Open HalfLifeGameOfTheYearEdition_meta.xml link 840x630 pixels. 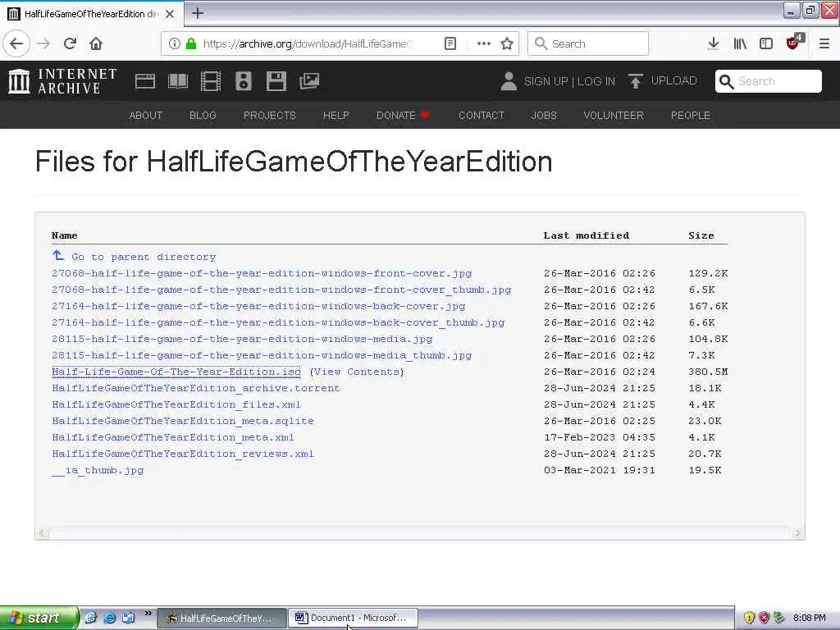[x=173, y=438]
